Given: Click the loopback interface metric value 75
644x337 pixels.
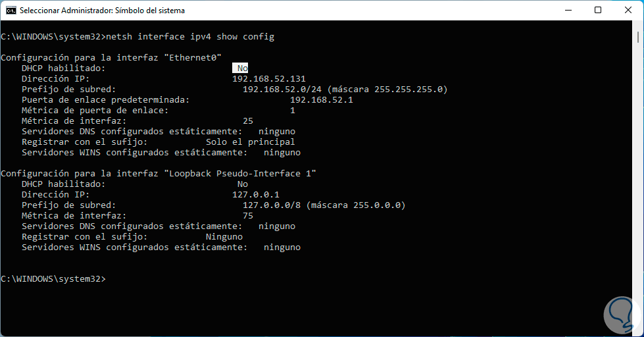Looking at the screenshot, I should coord(248,216).
